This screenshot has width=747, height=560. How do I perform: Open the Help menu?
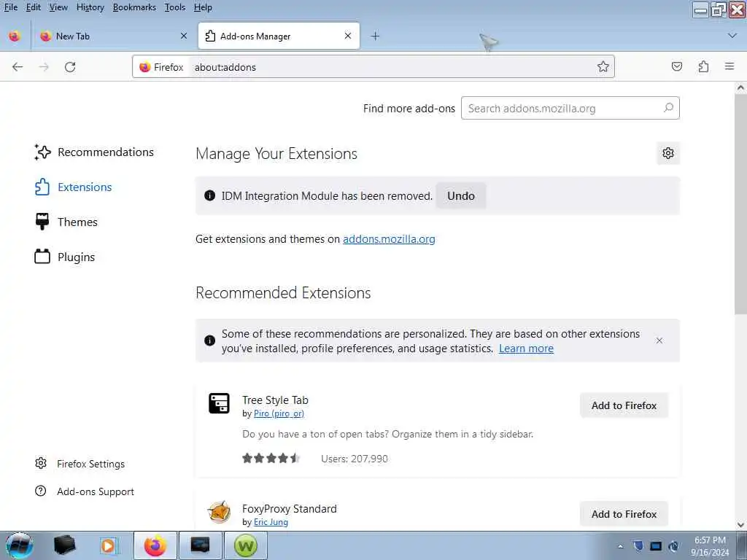(203, 7)
